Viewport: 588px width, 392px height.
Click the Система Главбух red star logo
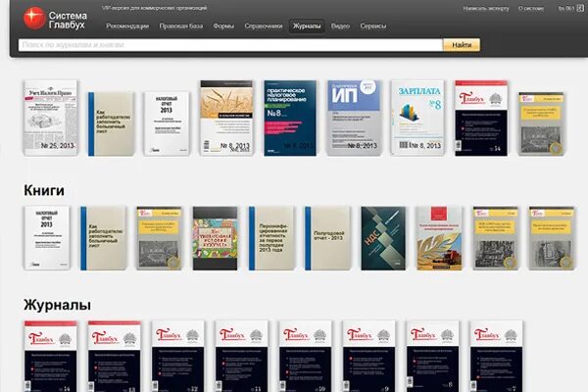[x=34, y=18]
